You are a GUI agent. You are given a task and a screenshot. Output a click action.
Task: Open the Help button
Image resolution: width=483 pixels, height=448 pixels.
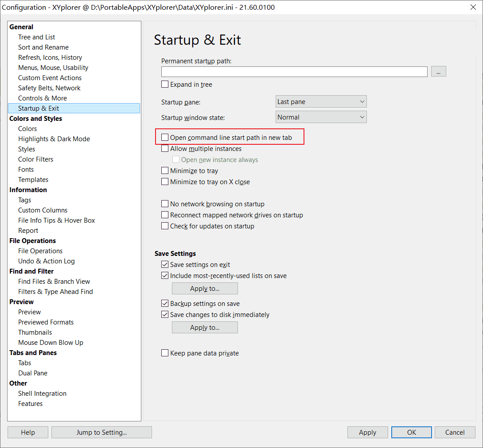click(x=28, y=433)
